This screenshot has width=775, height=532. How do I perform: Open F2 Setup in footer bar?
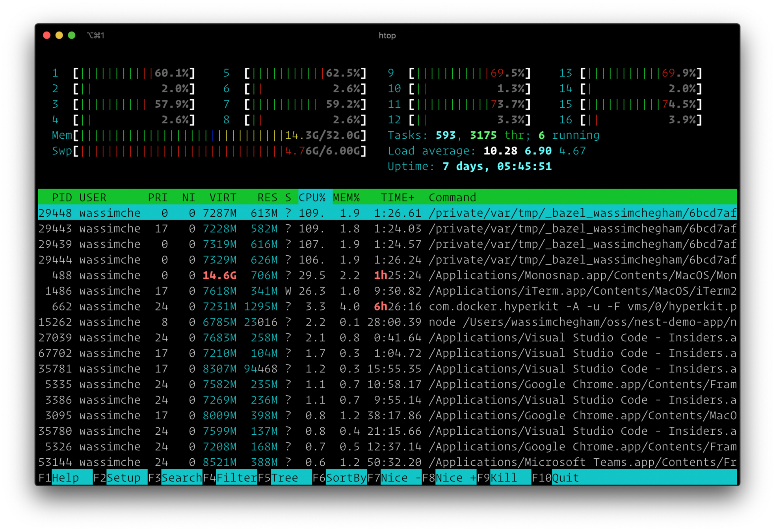[x=123, y=478]
